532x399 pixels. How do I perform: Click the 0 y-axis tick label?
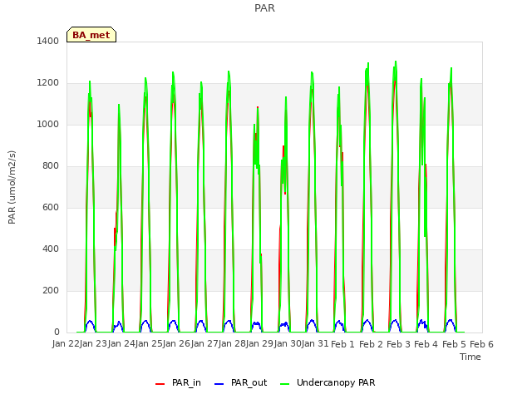pyautogui.click(x=57, y=332)
